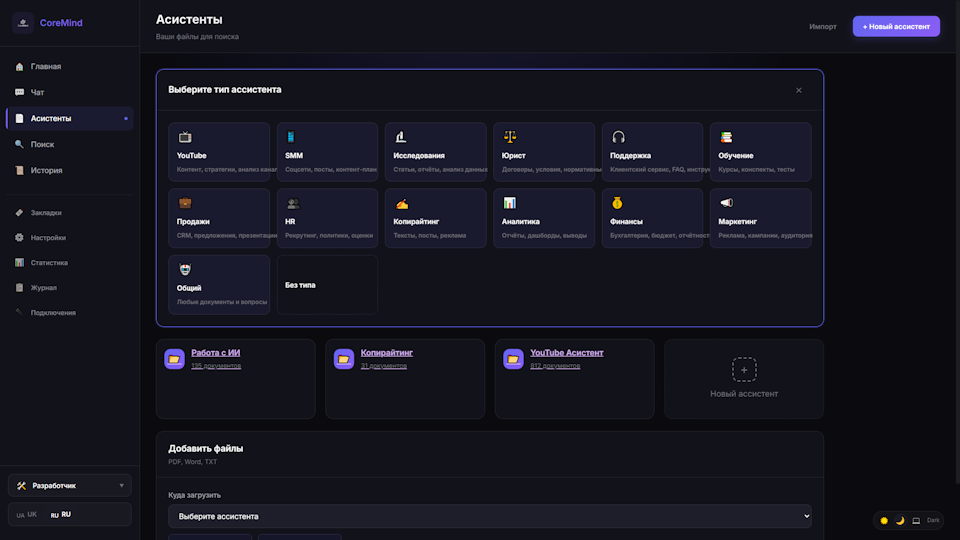Choose the Маркетинг megaphone assistant type
The height and width of the screenshot is (540, 960).
click(760, 218)
